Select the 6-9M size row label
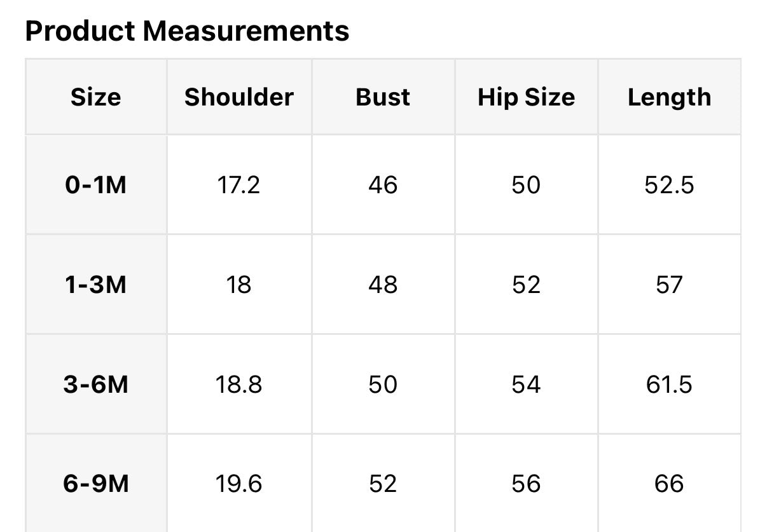 [x=95, y=484]
